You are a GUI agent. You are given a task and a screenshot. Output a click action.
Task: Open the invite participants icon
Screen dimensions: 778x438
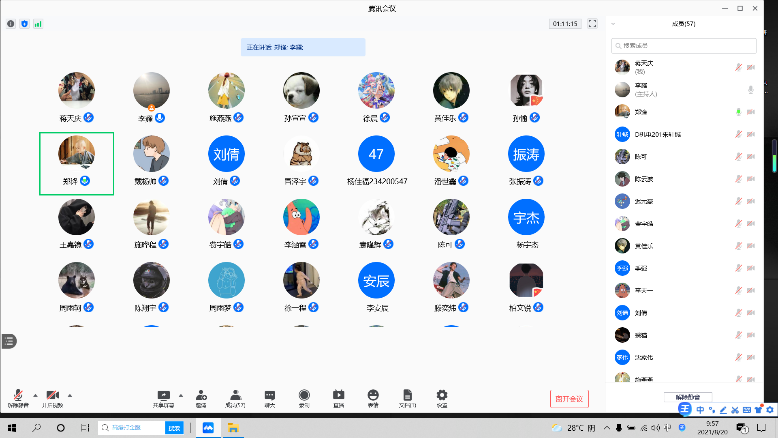(201, 395)
